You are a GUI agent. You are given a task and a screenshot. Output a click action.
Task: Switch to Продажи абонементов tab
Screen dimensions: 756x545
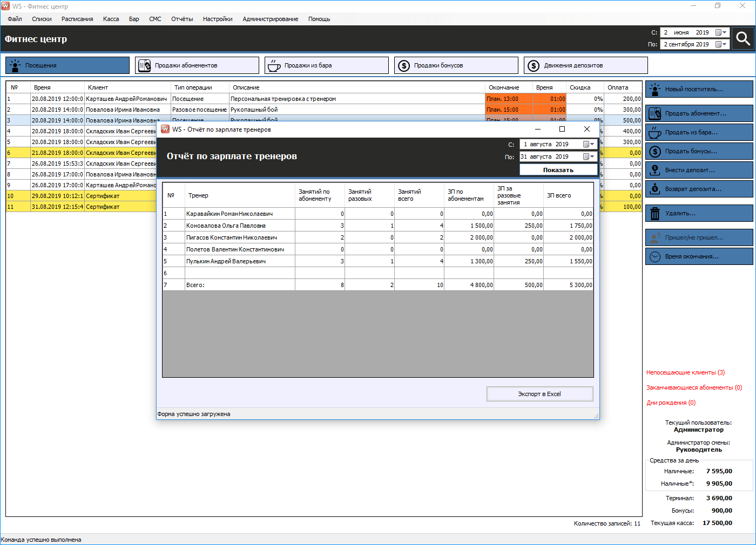197,65
